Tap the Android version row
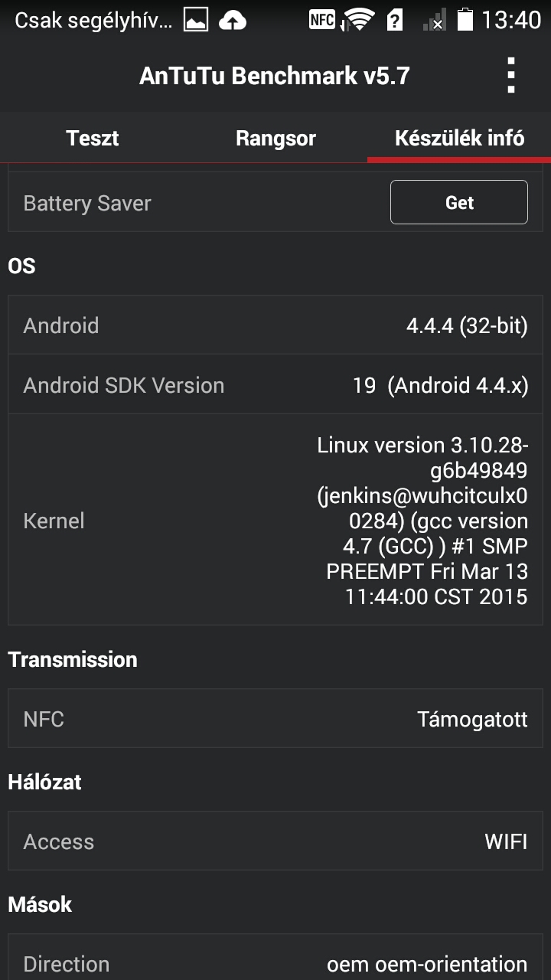 pyautogui.click(x=275, y=325)
